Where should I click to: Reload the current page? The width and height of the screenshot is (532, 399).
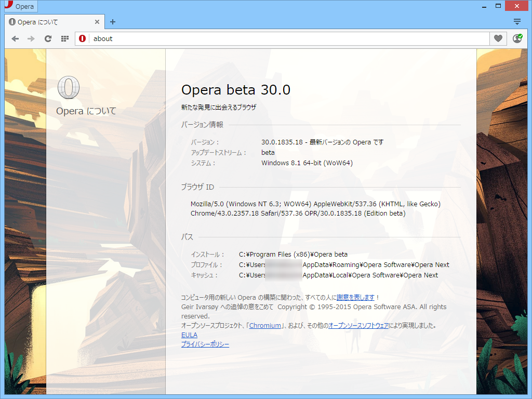tap(48, 38)
